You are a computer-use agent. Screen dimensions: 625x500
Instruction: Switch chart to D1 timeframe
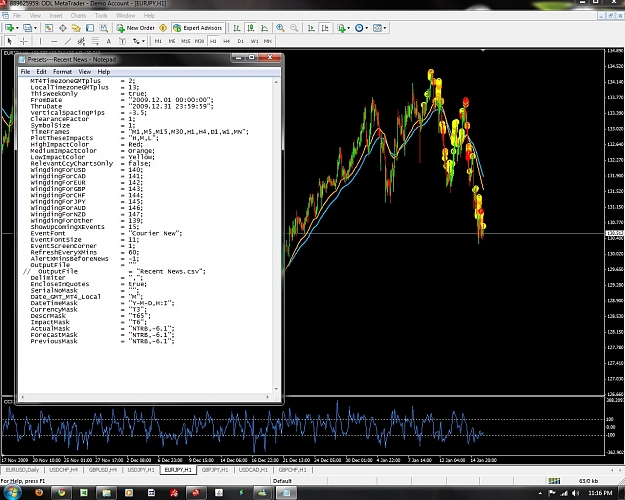point(240,41)
